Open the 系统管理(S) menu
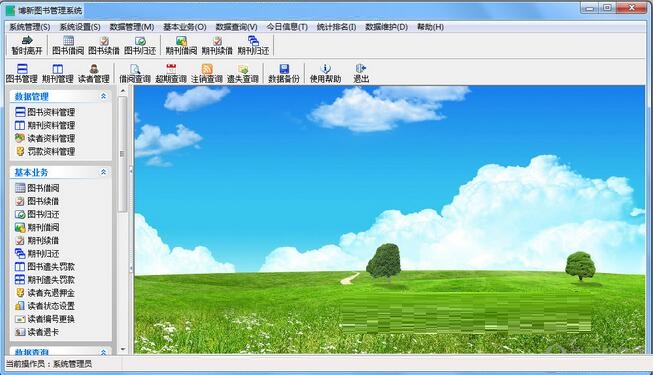Screen dimensions: 653x375 (x=30, y=27)
